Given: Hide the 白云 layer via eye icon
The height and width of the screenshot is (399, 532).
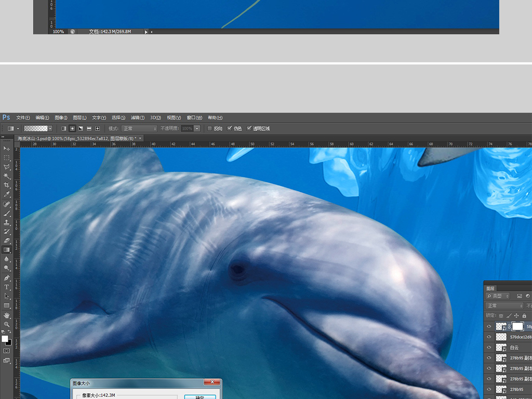Looking at the screenshot, I should pos(489,348).
